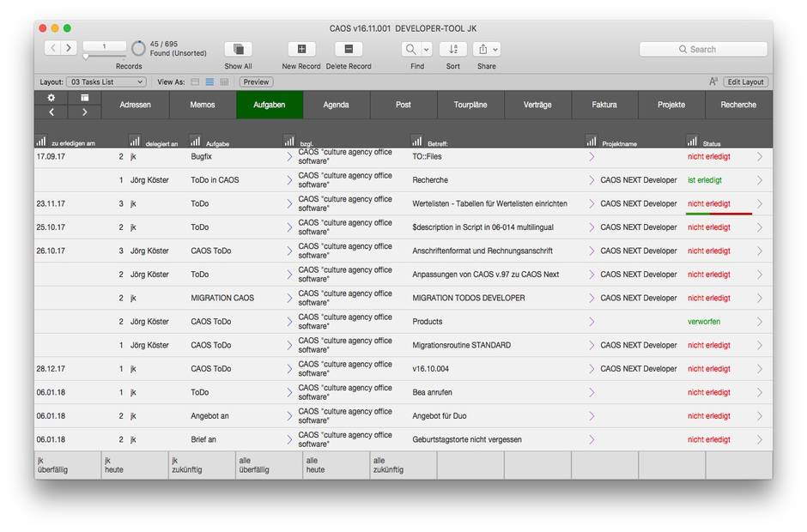Click the Find magnifier icon
Screen dimensions: 807x532
410,49
